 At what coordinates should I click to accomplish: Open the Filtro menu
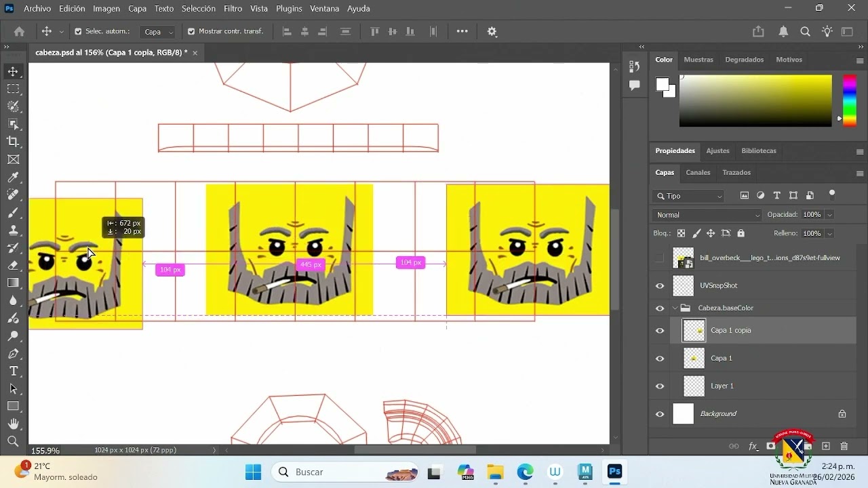(233, 9)
